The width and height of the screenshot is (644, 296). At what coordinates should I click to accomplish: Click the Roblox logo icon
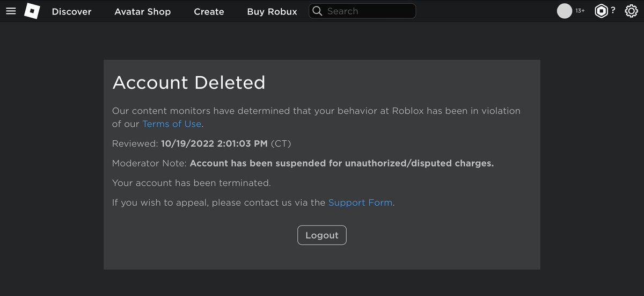(x=32, y=11)
